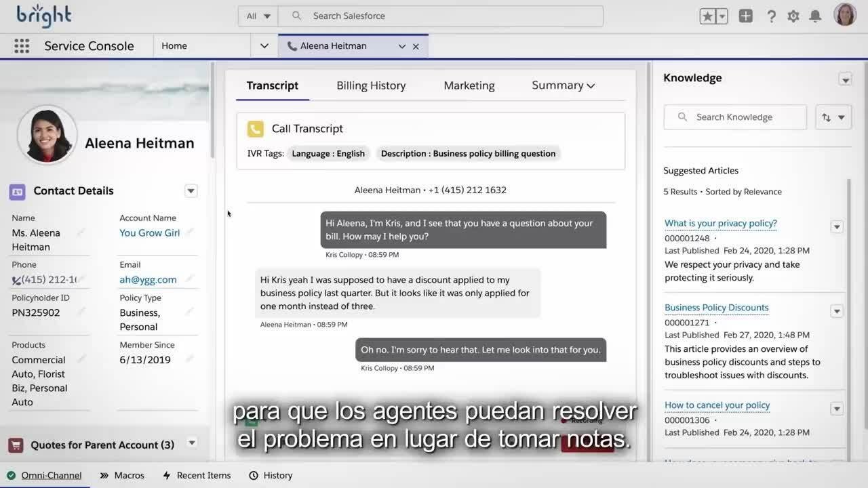Open the Help question mark icon

pos(771,16)
